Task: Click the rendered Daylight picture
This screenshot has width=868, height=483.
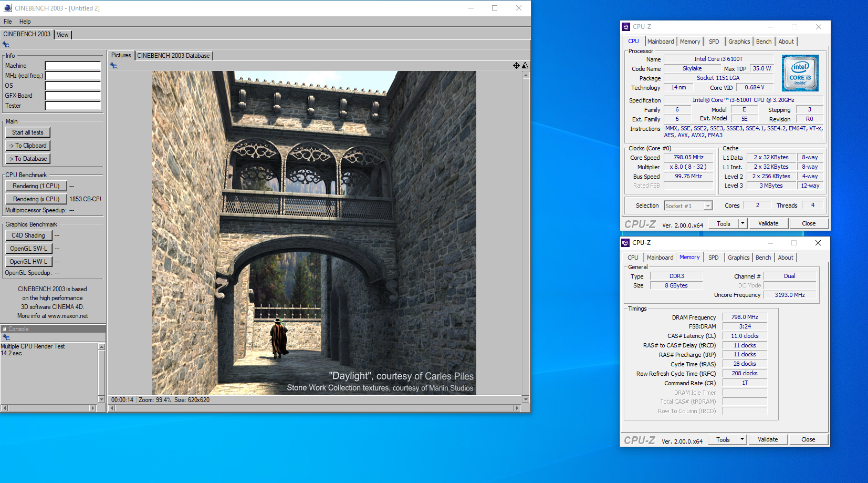Action: tap(314, 233)
